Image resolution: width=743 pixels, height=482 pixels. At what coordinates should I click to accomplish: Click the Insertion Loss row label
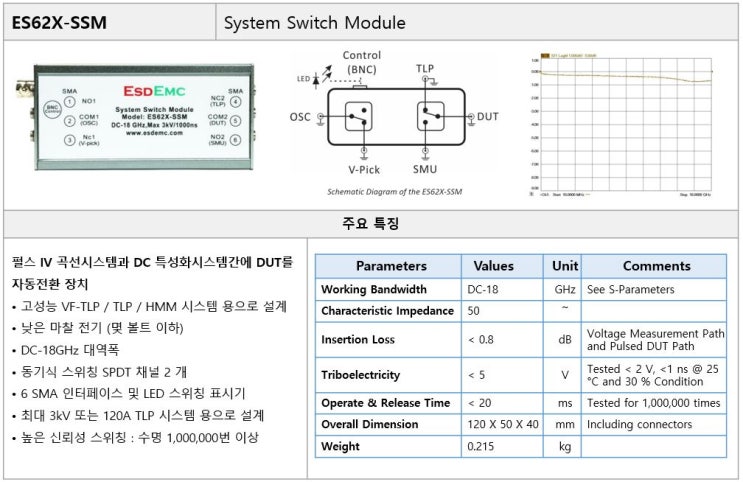tap(358, 339)
